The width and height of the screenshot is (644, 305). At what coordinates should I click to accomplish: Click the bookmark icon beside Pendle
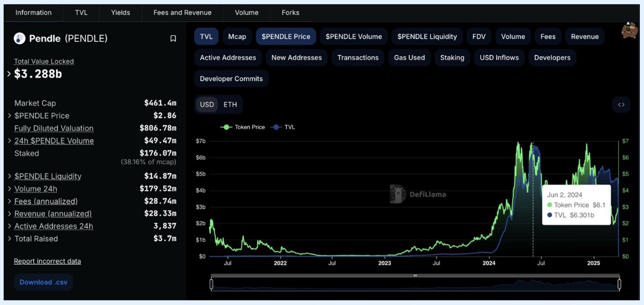point(173,39)
